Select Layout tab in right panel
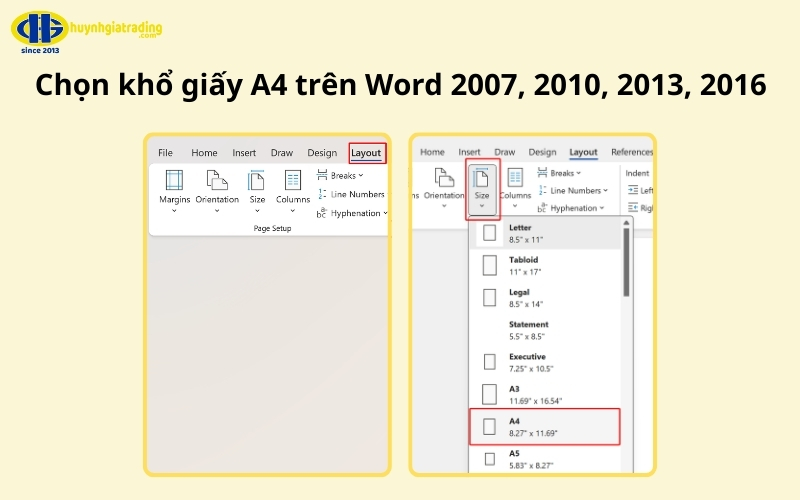Viewport: 800px width, 500px height. coord(583,152)
